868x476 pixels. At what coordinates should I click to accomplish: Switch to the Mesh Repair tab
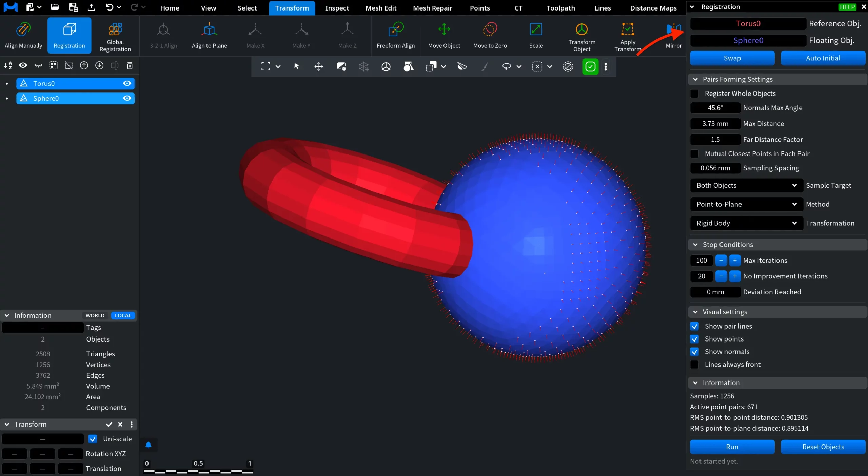(432, 8)
